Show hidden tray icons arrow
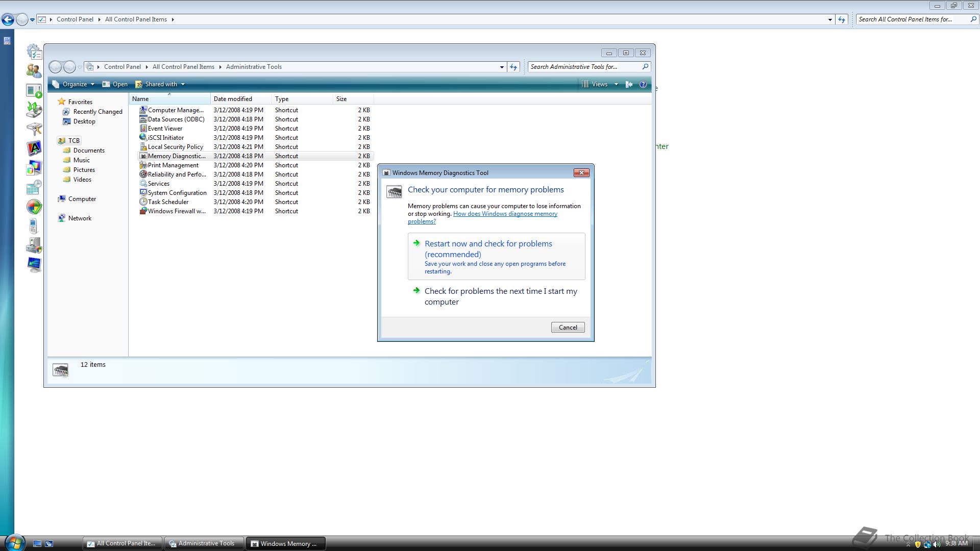The image size is (980, 551). click(908, 544)
